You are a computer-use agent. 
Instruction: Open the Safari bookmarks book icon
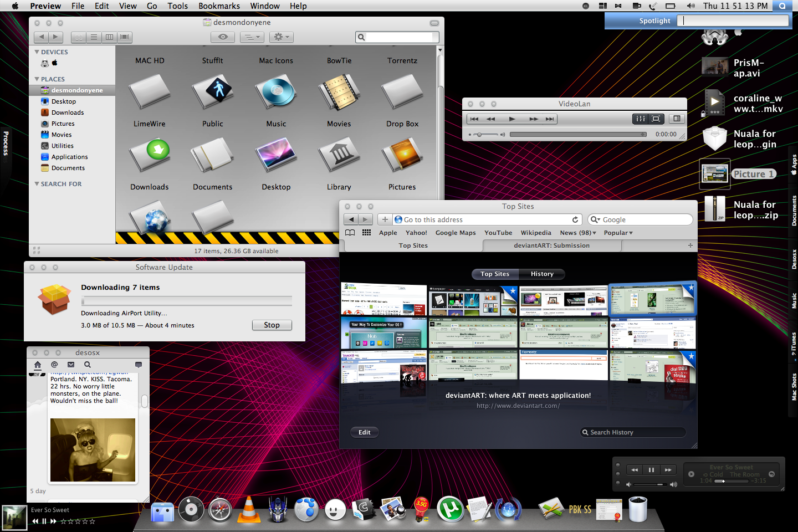[x=350, y=233]
